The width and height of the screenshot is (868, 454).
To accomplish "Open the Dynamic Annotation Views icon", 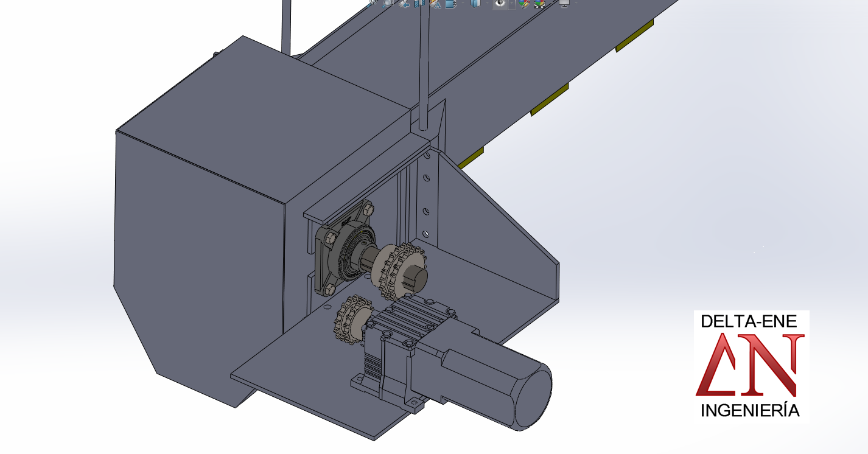I will (435, 3).
